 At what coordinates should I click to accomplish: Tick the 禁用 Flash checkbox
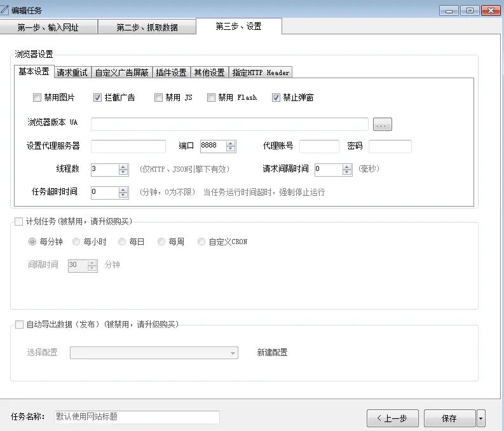(x=211, y=97)
